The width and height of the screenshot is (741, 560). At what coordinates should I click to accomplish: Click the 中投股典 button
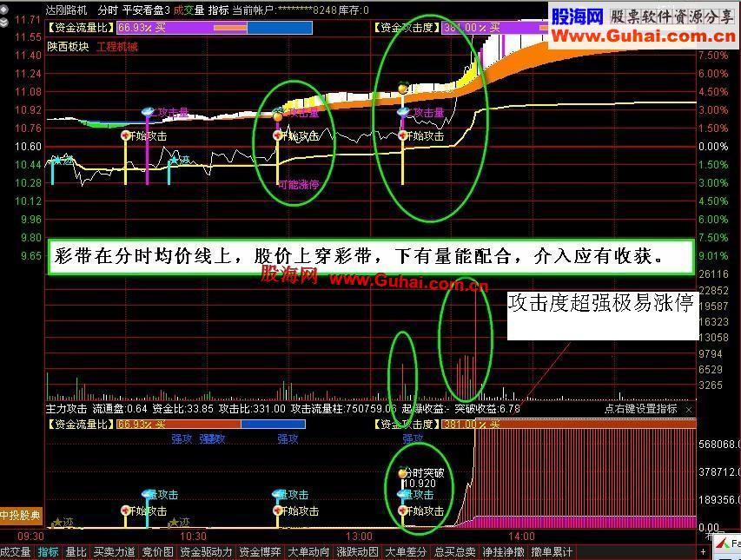point(21,515)
